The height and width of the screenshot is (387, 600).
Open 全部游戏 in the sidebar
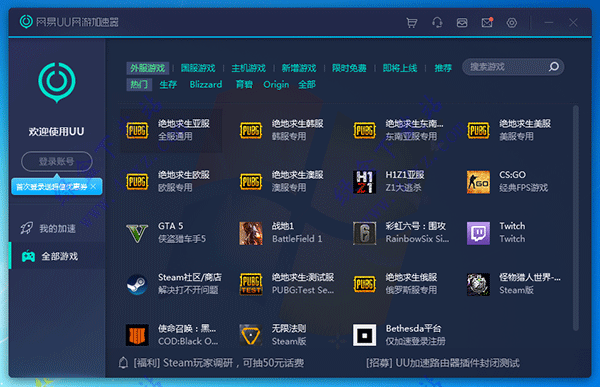(57, 256)
